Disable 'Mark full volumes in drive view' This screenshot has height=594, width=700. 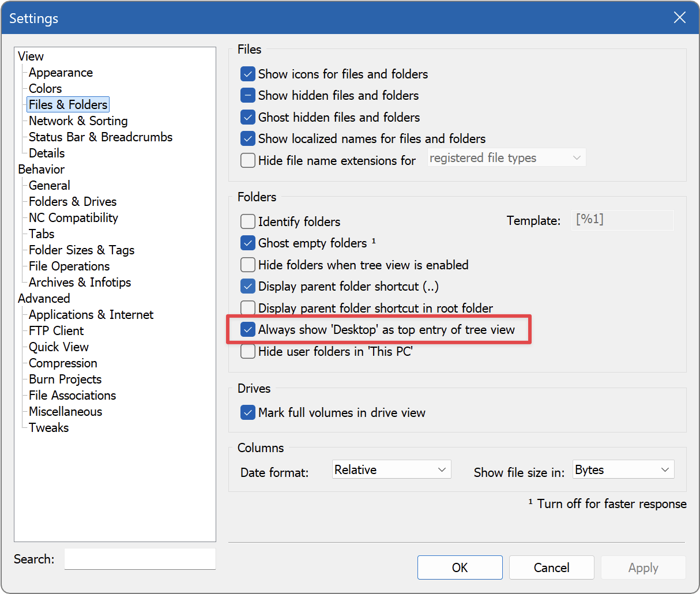pyautogui.click(x=248, y=413)
